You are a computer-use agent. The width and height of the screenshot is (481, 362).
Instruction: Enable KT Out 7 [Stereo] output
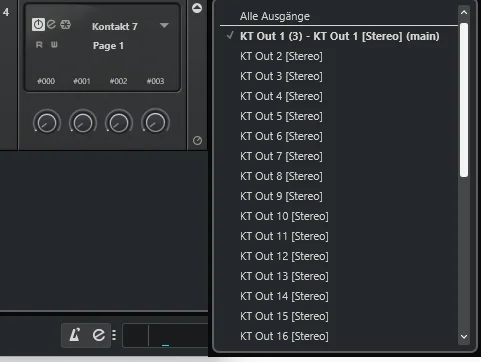pyautogui.click(x=339, y=156)
